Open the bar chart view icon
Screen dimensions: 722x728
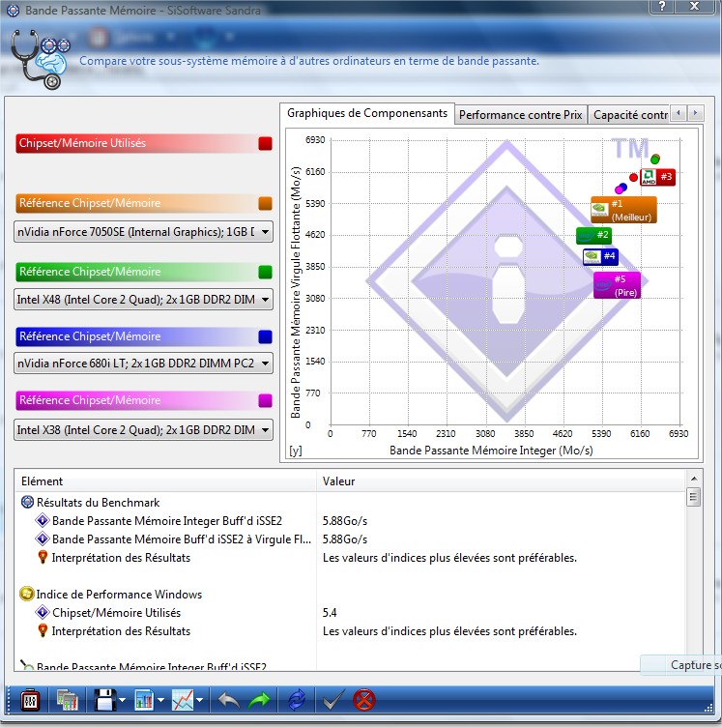pos(144,700)
